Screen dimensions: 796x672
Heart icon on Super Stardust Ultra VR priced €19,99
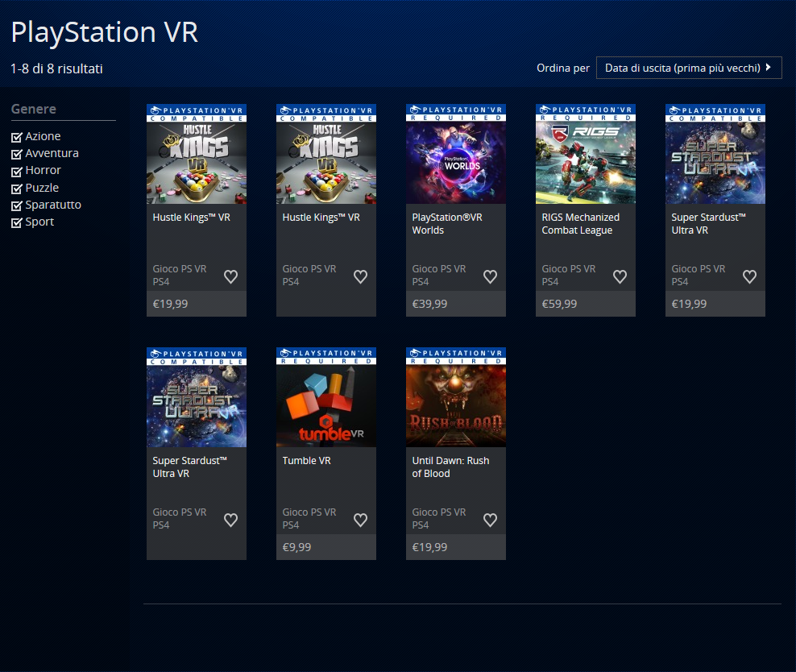click(x=749, y=276)
